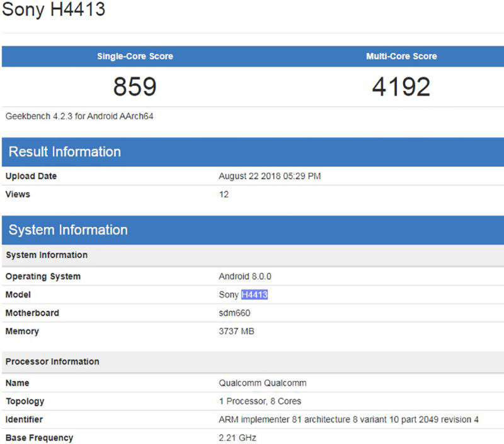Click the blue System Information section header
The height and width of the screenshot is (444, 504).
click(68, 230)
